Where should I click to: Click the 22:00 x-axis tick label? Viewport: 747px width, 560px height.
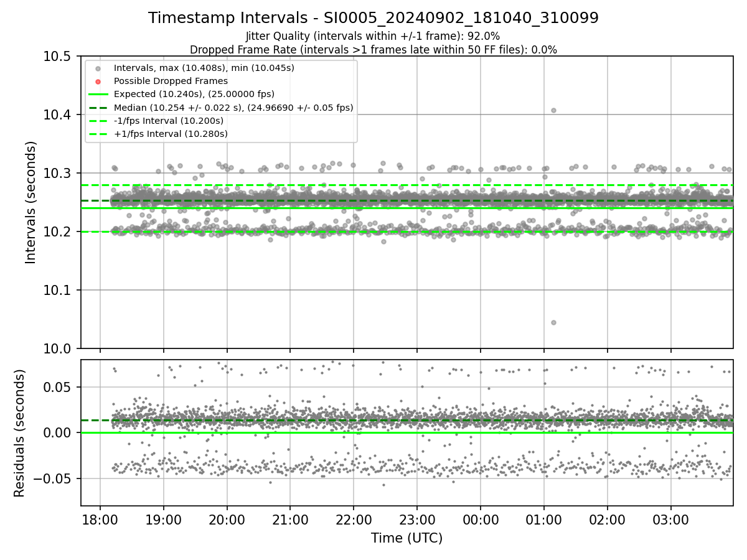coord(354,518)
